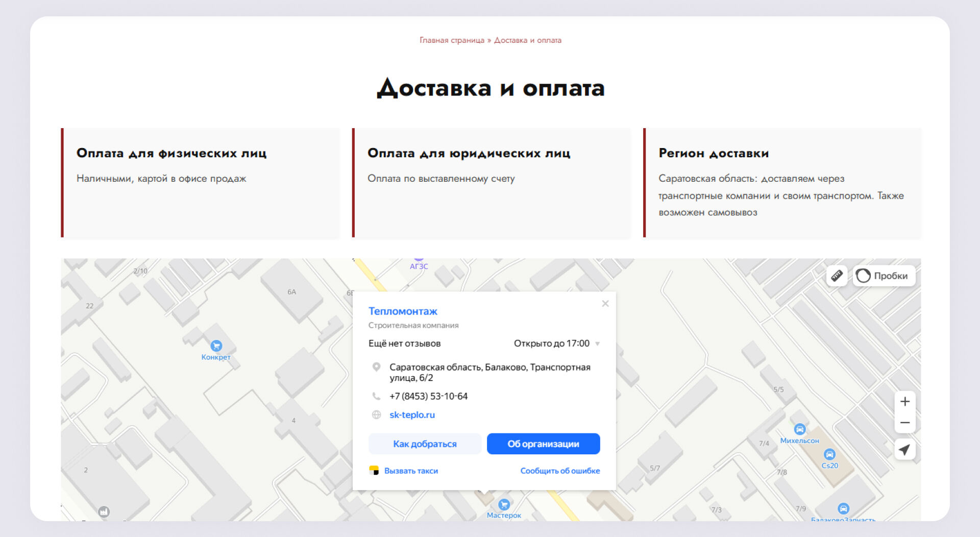Zoom in the map with plus button

(x=904, y=402)
